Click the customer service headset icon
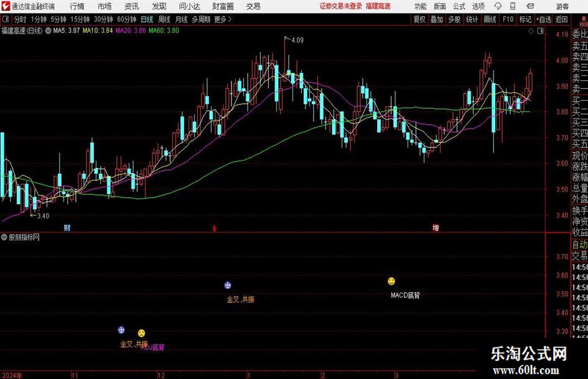Image resolution: width=588 pixels, height=379 pixels. coord(498,6)
